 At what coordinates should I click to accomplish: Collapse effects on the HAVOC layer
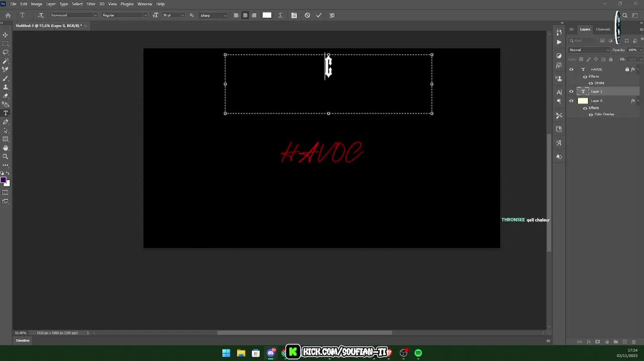tap(638, 69)
